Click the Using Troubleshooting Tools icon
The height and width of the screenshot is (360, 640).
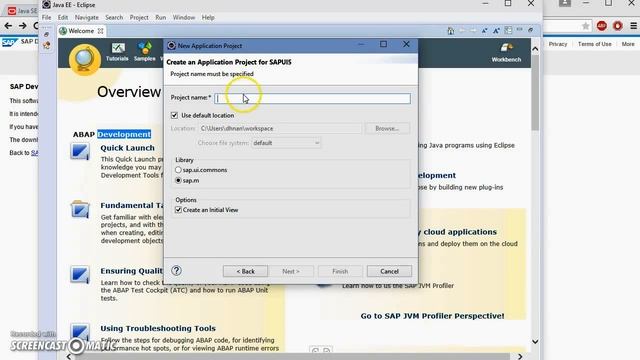[x=80, y=331]
